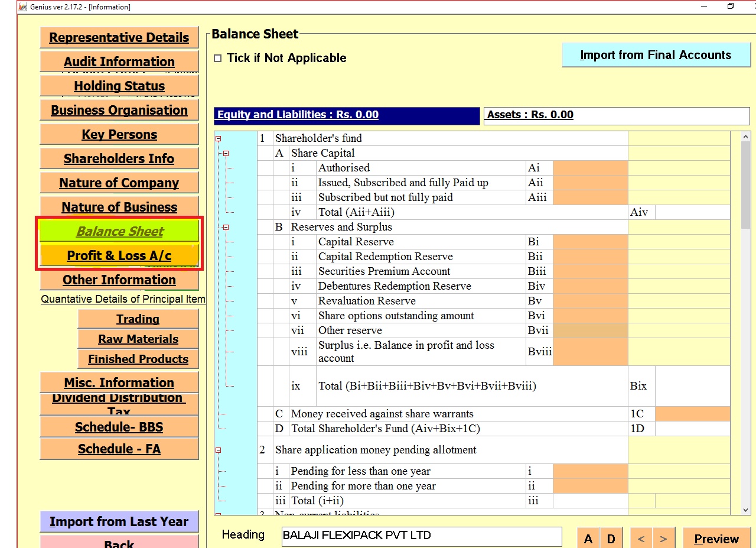Click the restore window button in the title bar
The width and height of the screenshot is (756, 548).
click(x=731, y=7)
